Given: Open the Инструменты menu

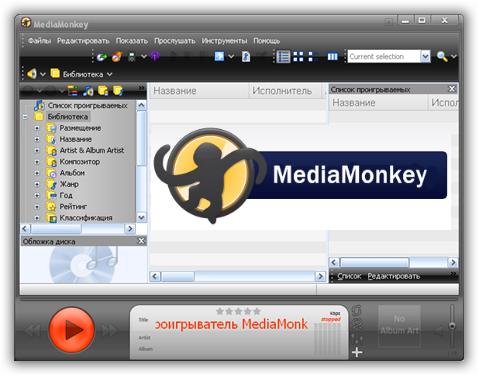Looking at the screenshot, I should click(224, 41).
